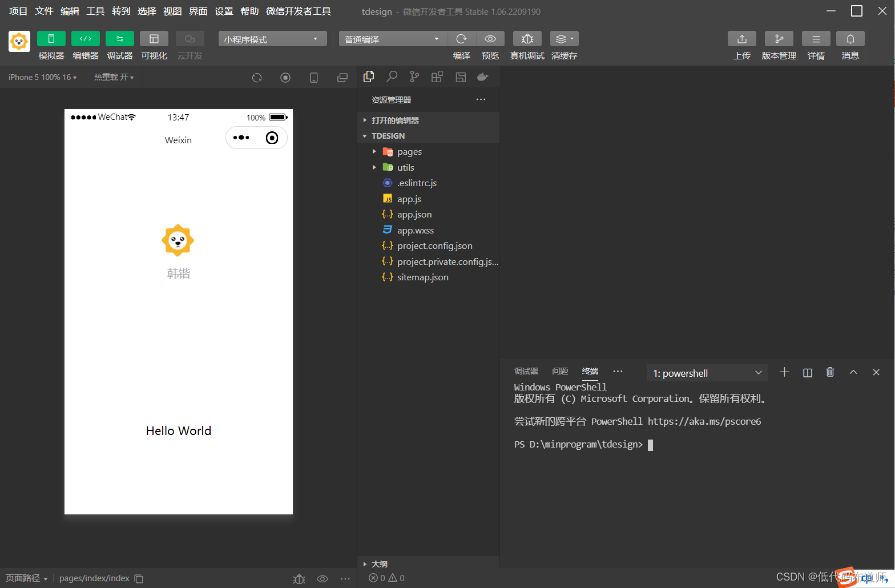Open the source control branch icon
This screenshot has width=895, height=588.
[414, 76]
